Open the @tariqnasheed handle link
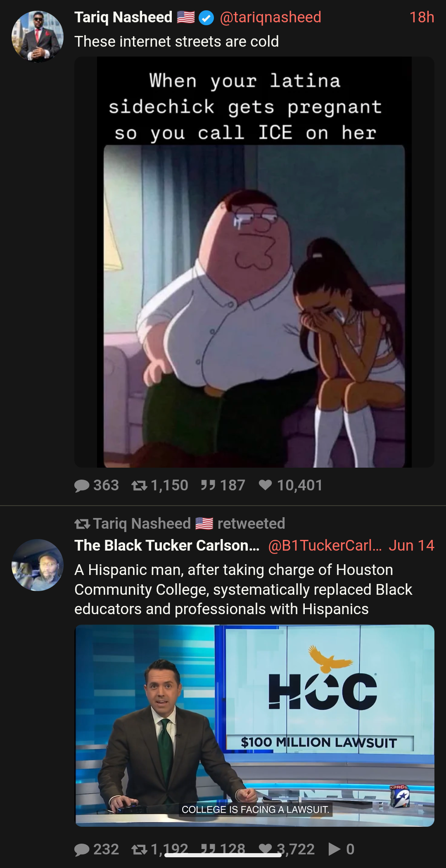Screen dimensions: 446x868 pyautogui.click(x=270, y=17)
